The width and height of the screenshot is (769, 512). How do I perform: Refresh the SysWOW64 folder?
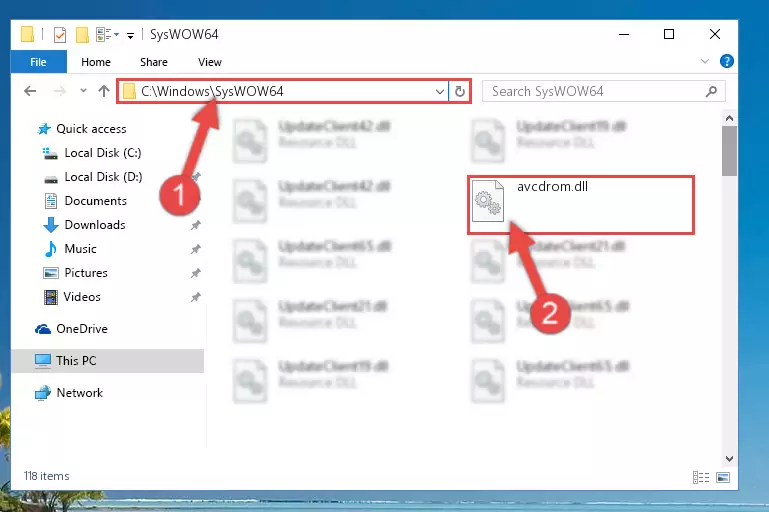460,91
